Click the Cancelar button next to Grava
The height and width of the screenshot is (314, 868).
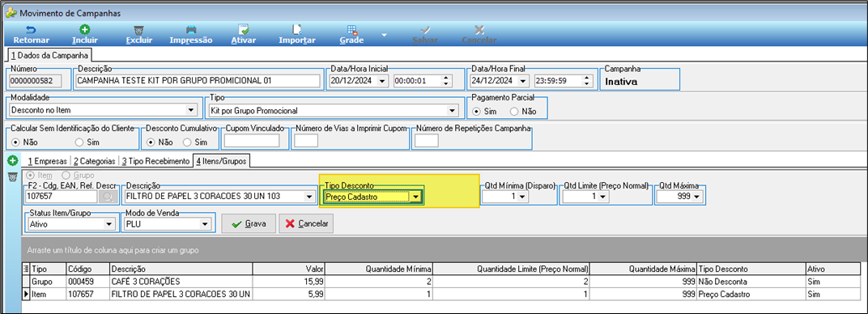(306, 224)
